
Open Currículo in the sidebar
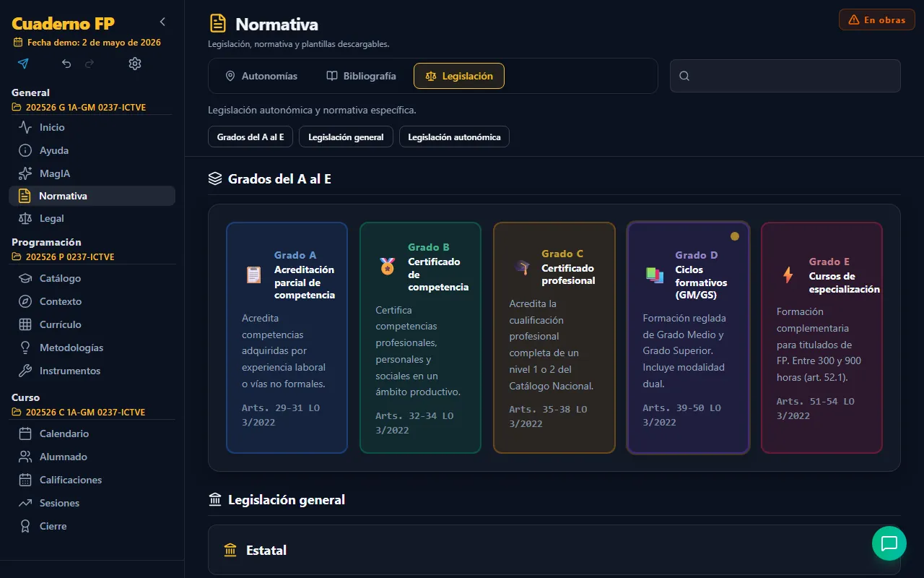click(92, 325)
